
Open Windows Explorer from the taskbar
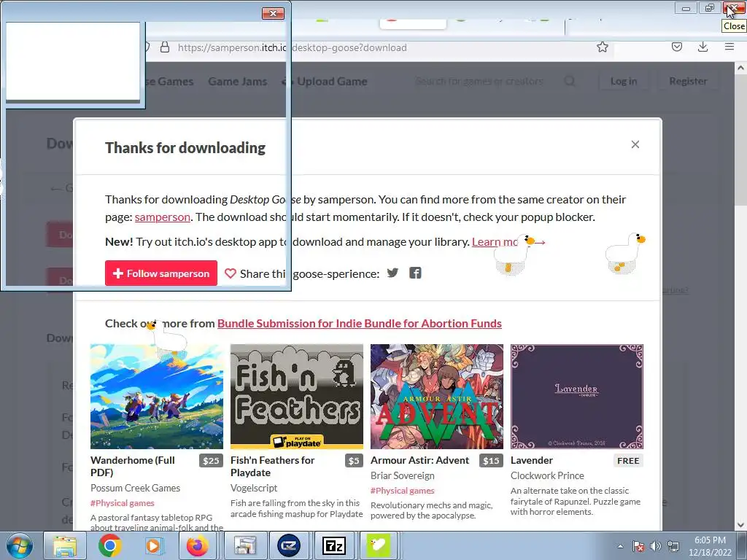pyautogui.click(x=65, y=545)
